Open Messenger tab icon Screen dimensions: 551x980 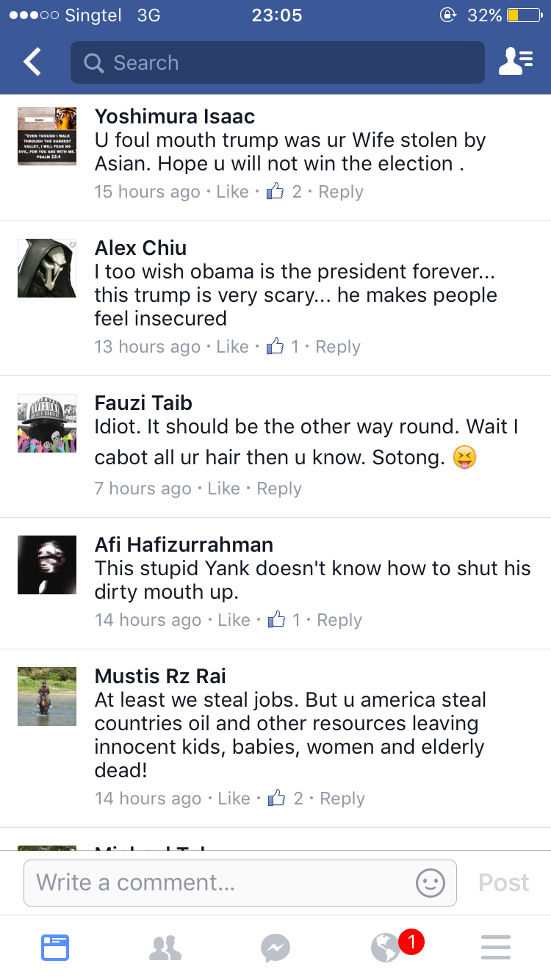pyautogui.click(x=275, y=948)
